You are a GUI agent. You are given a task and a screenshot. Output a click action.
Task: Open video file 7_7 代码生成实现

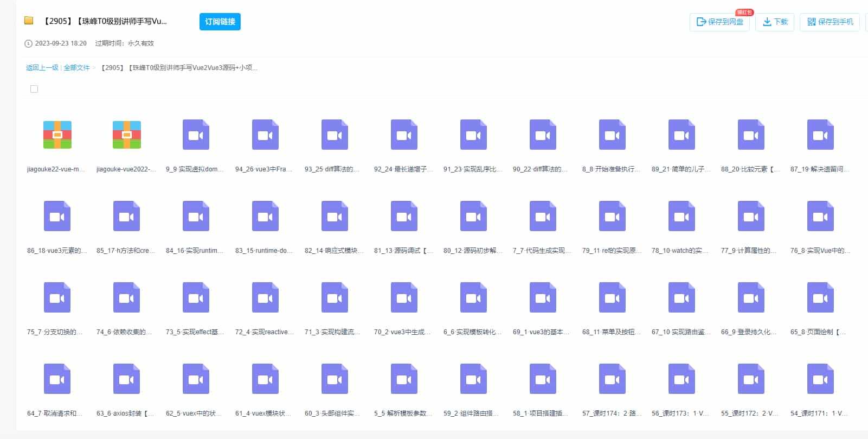coord(543,216)
